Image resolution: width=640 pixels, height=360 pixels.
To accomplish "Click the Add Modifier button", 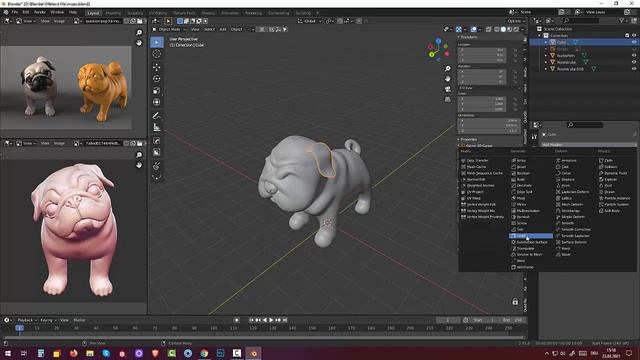I will click(588, 144).
